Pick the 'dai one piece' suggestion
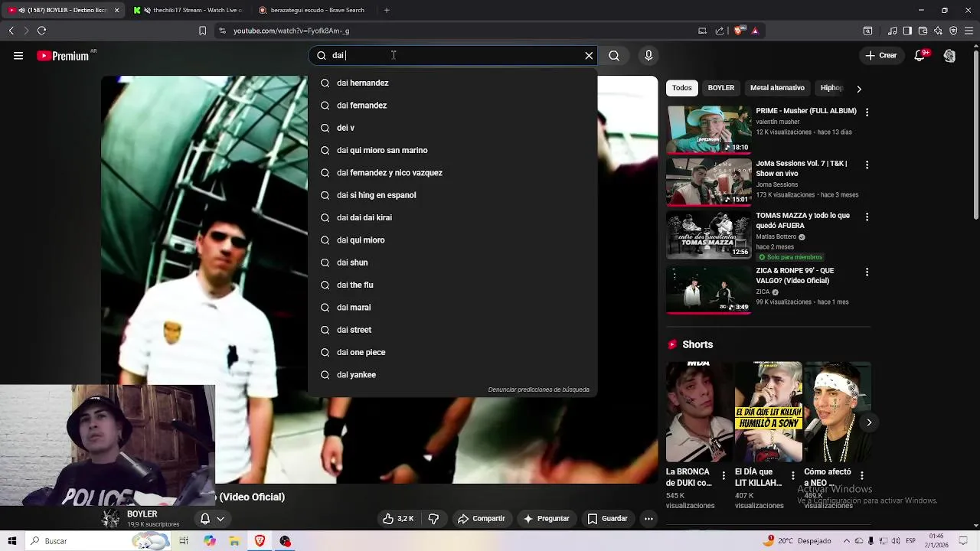 tap(452, 352)
